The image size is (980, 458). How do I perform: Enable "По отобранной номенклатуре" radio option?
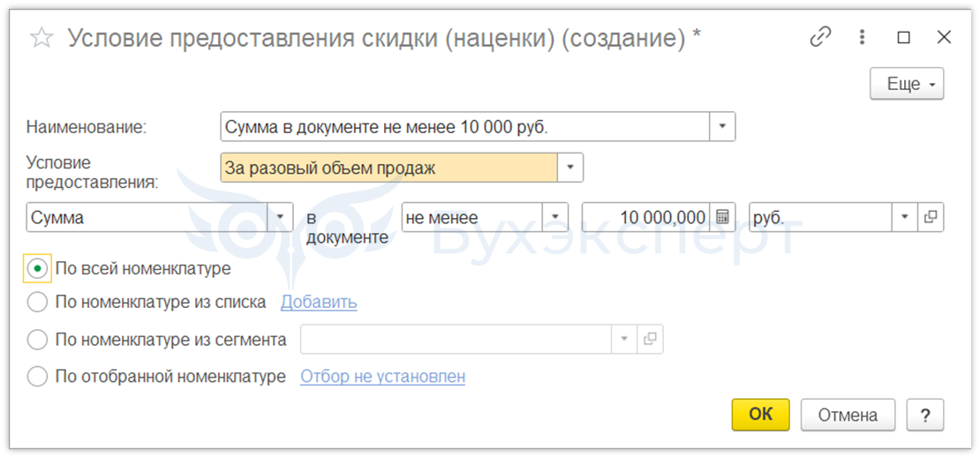click(x=37, y=377)
